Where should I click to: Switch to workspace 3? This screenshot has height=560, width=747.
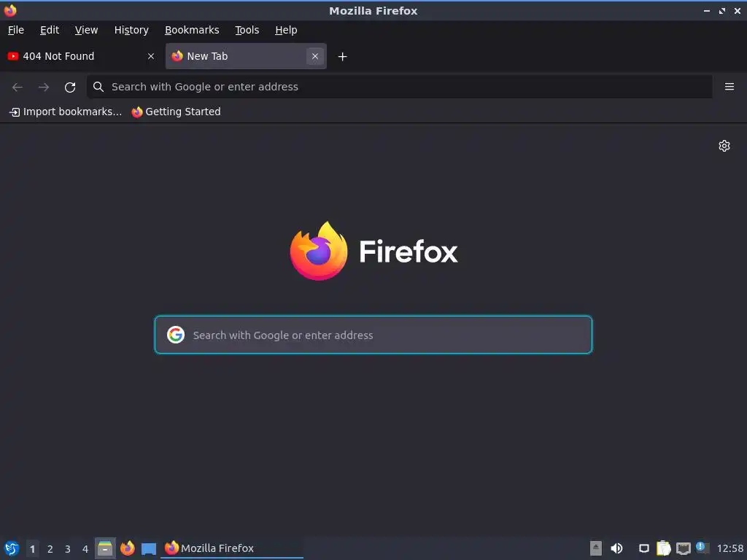pyautogui.click(x=68, y=549)
